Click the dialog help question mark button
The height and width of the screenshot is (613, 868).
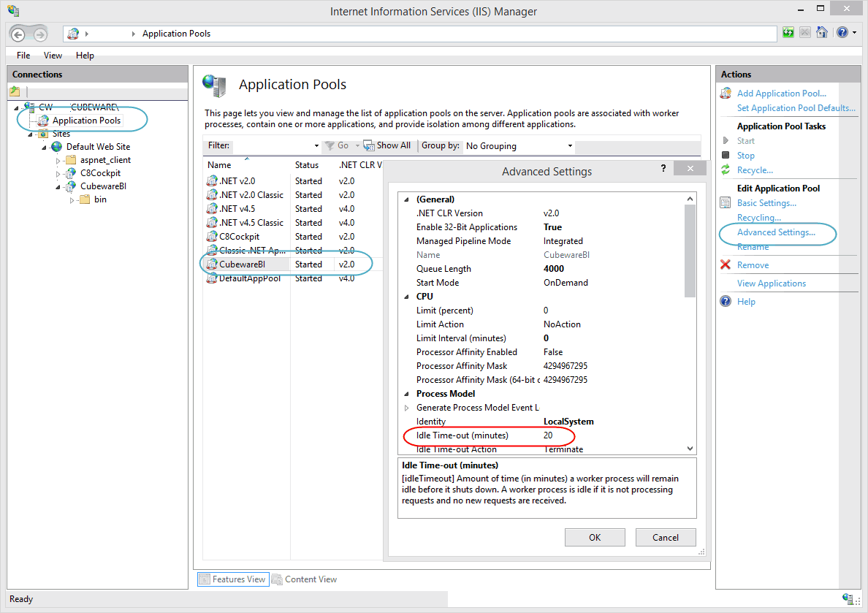663,168
